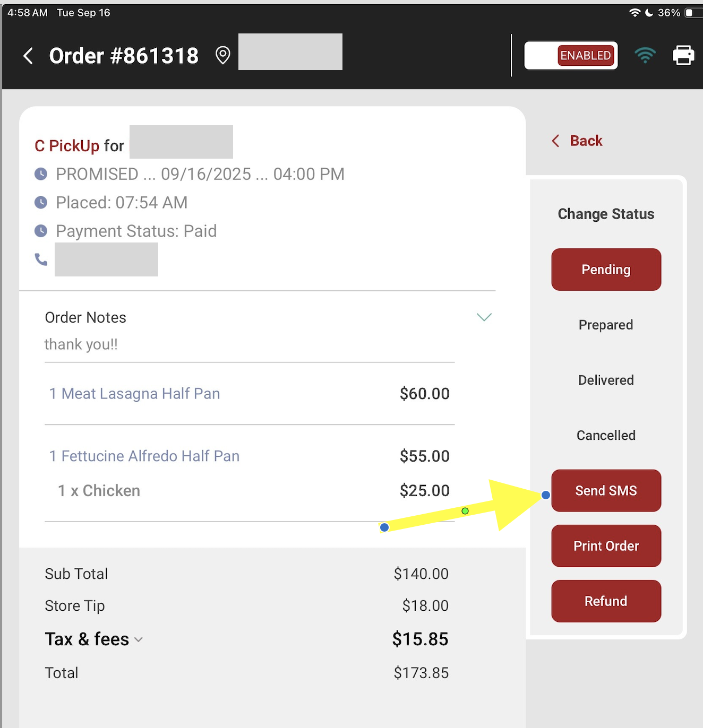Tap clock icon beside Placed time
Viewport: 703px width, 728px height.
(x=41, y=202)
